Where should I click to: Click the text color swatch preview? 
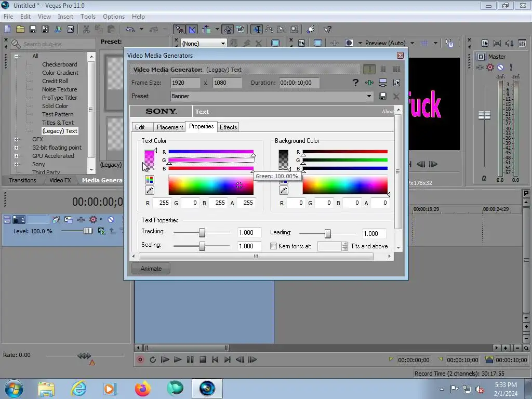click(x=149, y=159)
